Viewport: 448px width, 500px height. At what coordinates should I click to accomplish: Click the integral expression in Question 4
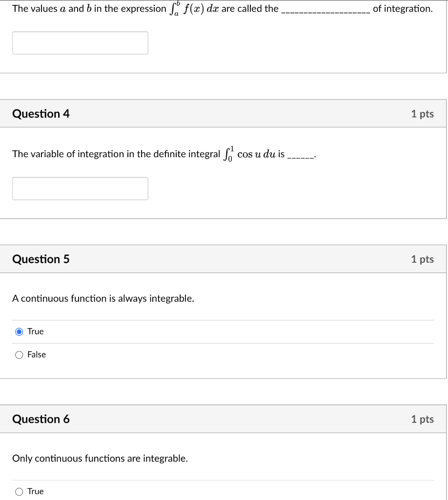(x=249, y=153)
